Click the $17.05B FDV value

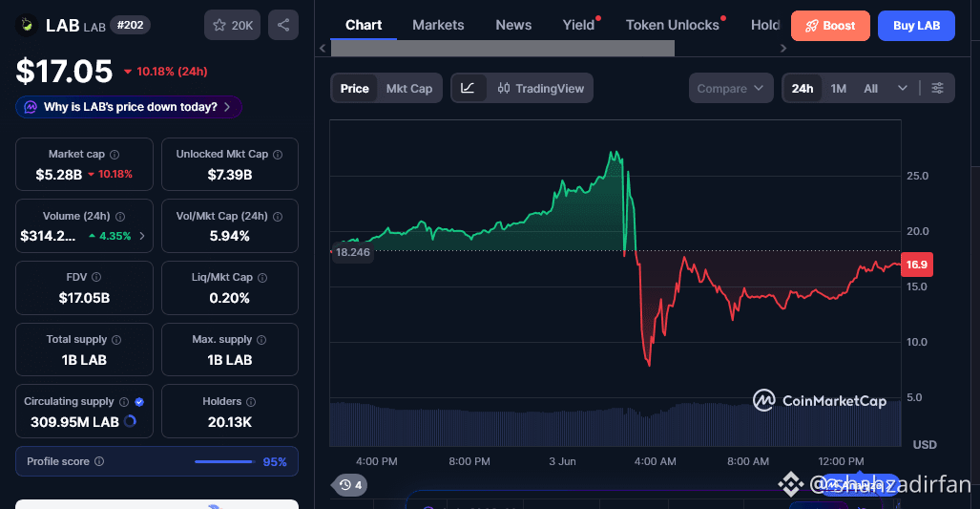[84, 298]
